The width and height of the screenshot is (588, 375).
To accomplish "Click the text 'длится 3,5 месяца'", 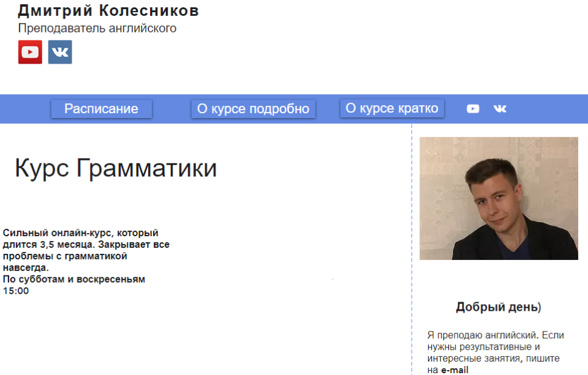I will click(x=49, y=245).
